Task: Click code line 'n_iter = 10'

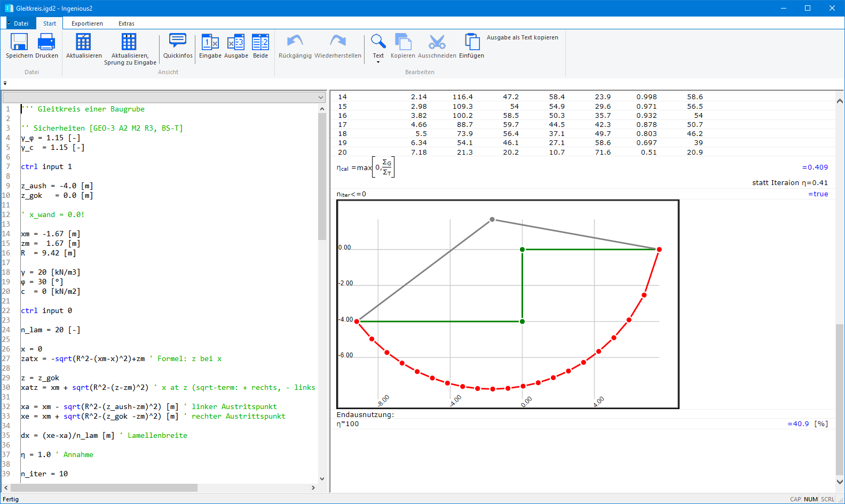Action: click(x=44, y=474)
